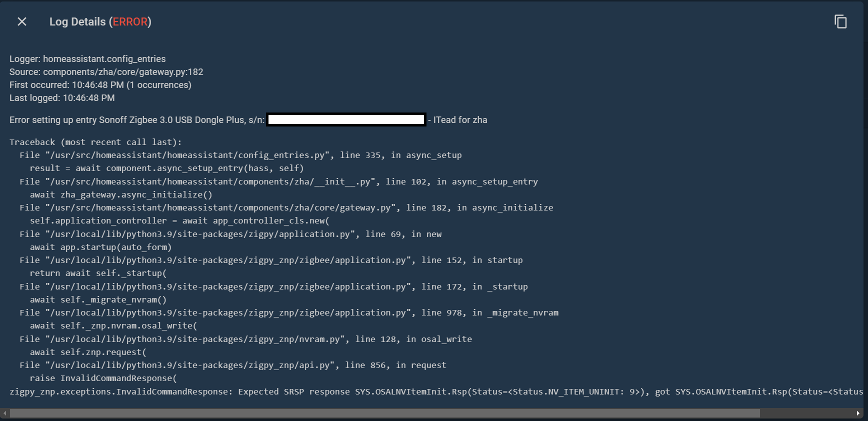This screenshot has width=868, height=421.
Task: Click the Source gateway.py:182 path
Action: [106, 71]
